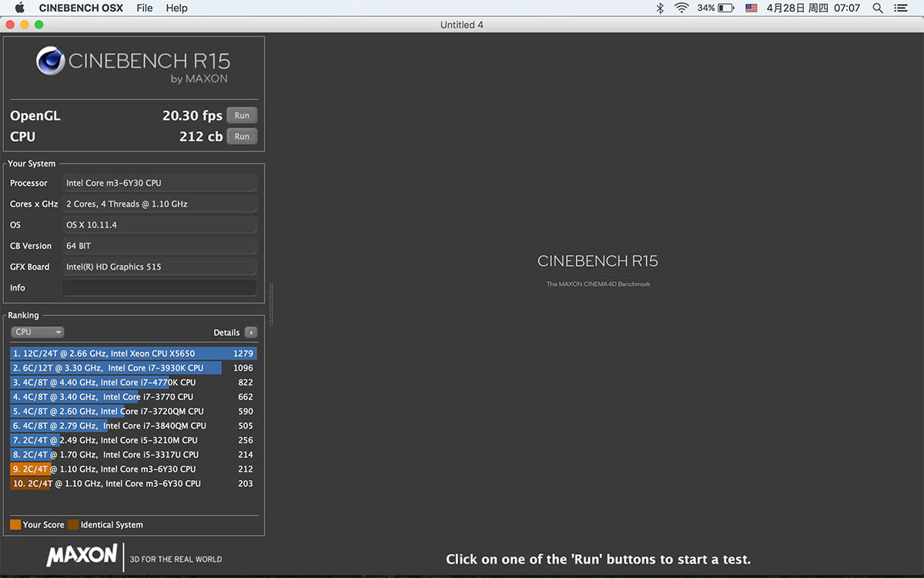Screen dimensions: 924x578
Task: Zoom the Untitled 4 window
Action: click(x=39, y=25)
